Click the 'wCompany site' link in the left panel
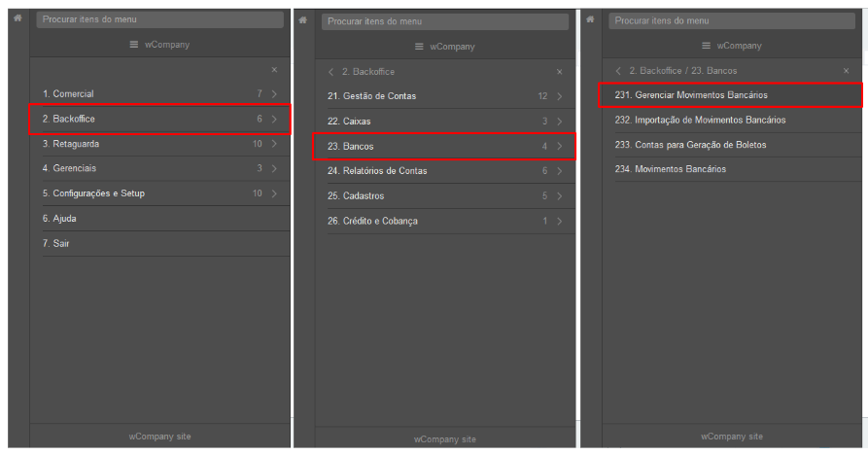This screenshot has width=868, height=455. tap(160, 437)
